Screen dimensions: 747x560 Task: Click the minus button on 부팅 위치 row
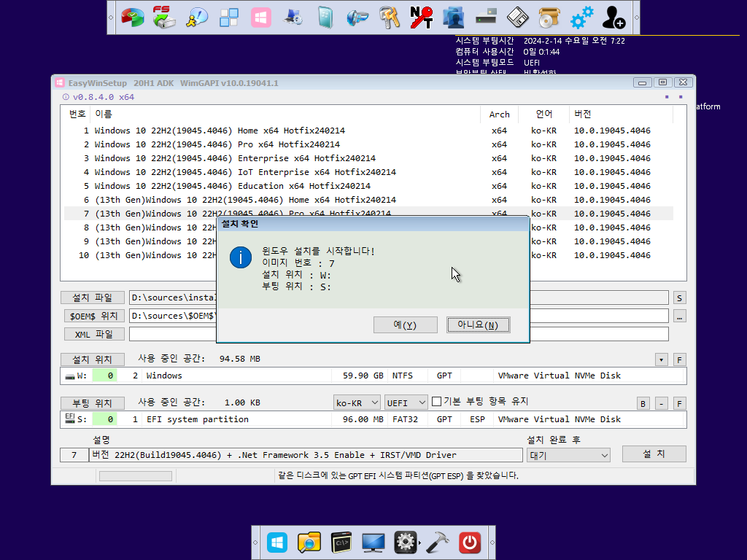661,404
